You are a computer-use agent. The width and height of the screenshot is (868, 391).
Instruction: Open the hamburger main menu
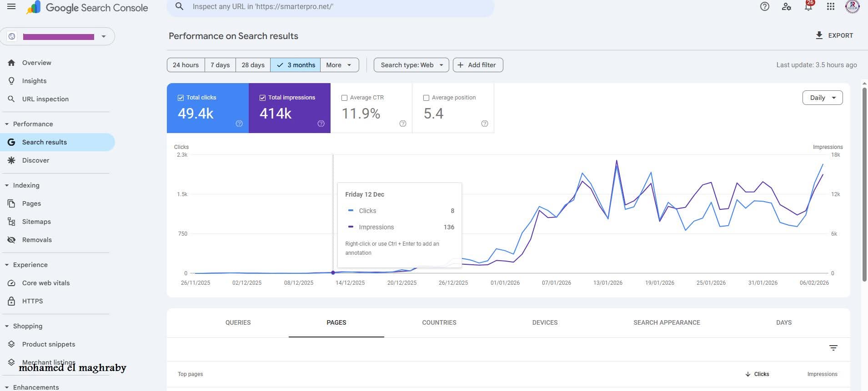(11, 7)
